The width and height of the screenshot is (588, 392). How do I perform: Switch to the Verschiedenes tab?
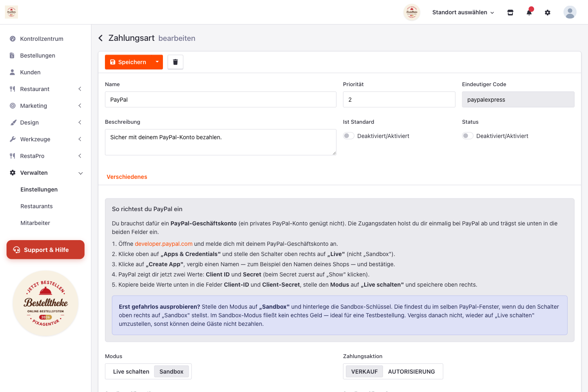coord(127,177)
